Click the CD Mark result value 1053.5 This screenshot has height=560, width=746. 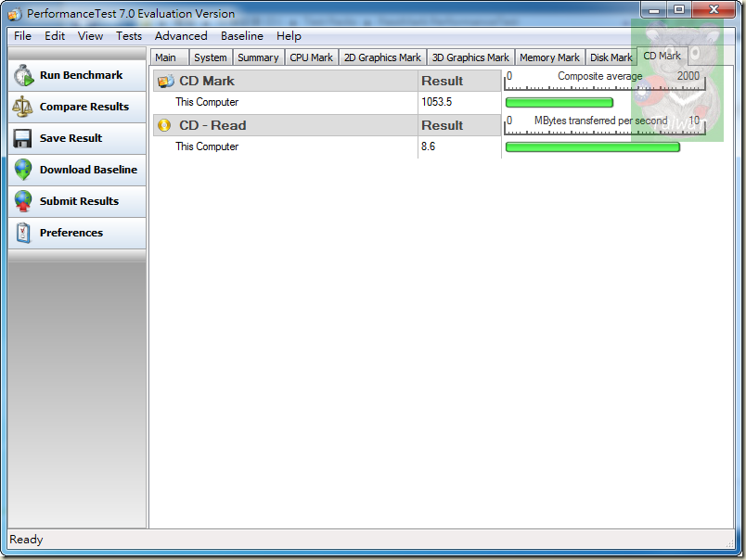tap(436, 102)
